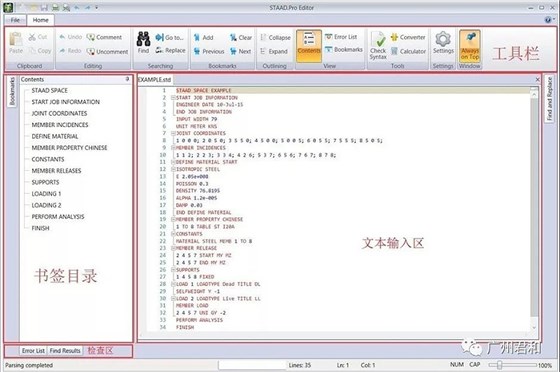The width and height of the screenshot is (560, 372).
Task: Comment the selected lines
Action: [104, 37]
